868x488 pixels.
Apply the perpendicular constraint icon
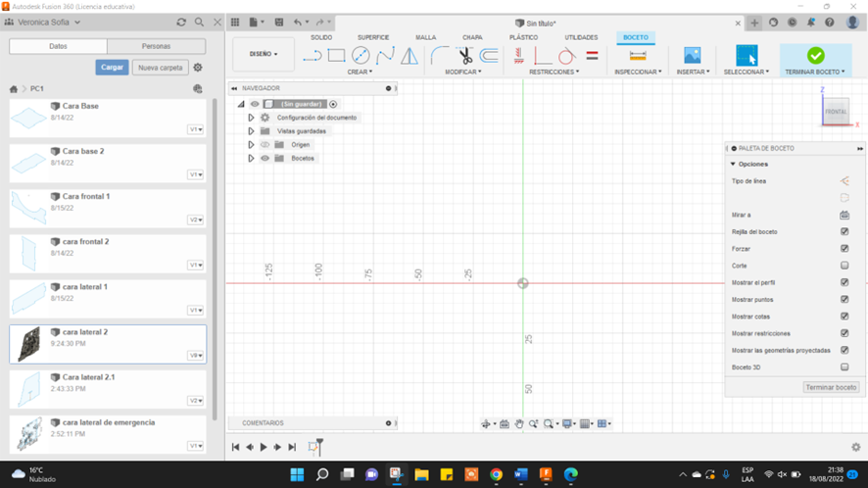543,56
